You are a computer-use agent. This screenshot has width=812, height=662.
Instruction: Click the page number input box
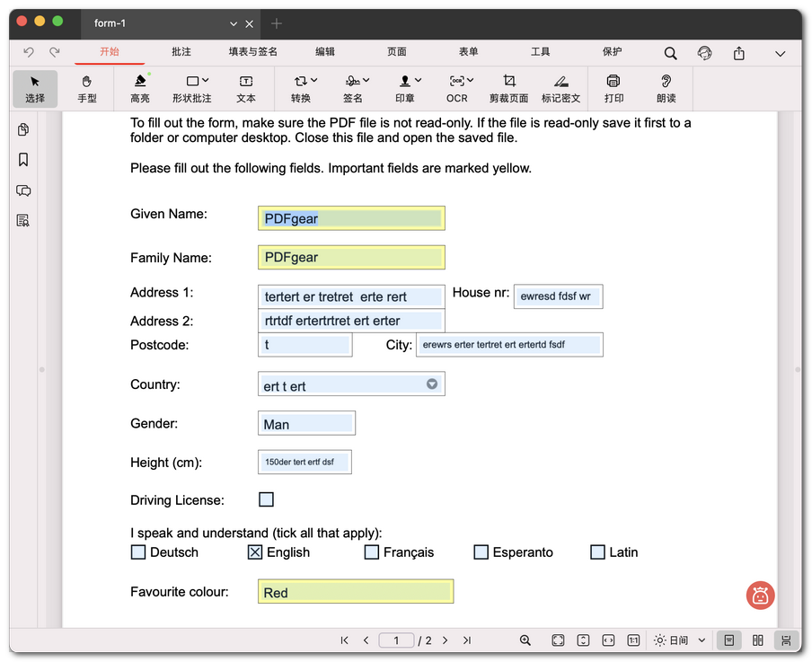(395, 640)
